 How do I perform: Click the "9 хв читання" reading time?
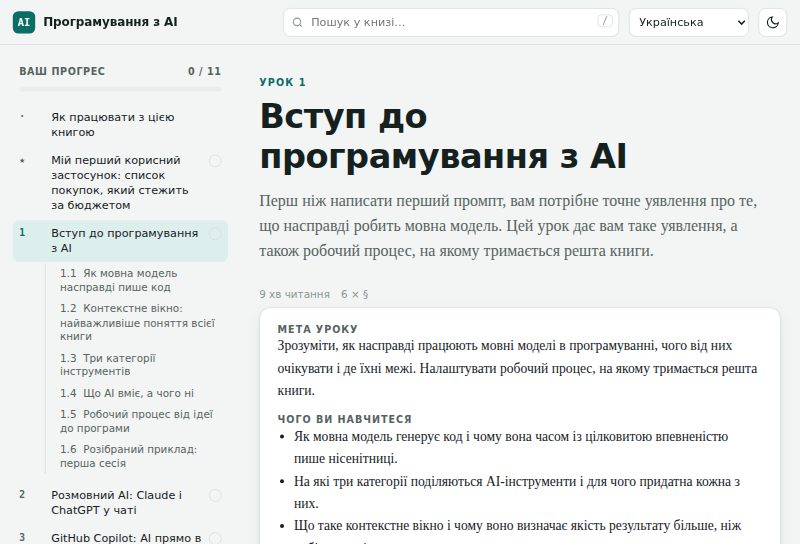[294, 294]
